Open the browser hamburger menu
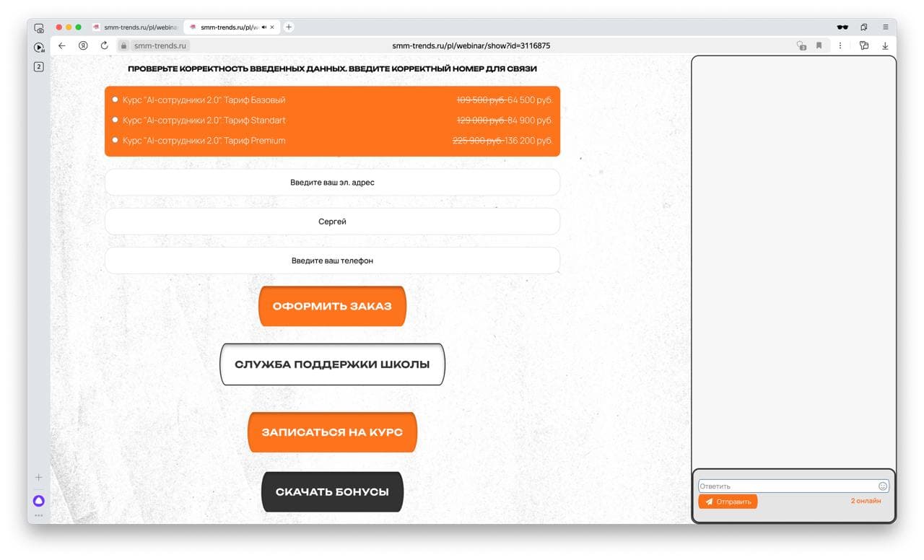Screen dimensions: 924x560 [885, 27]
